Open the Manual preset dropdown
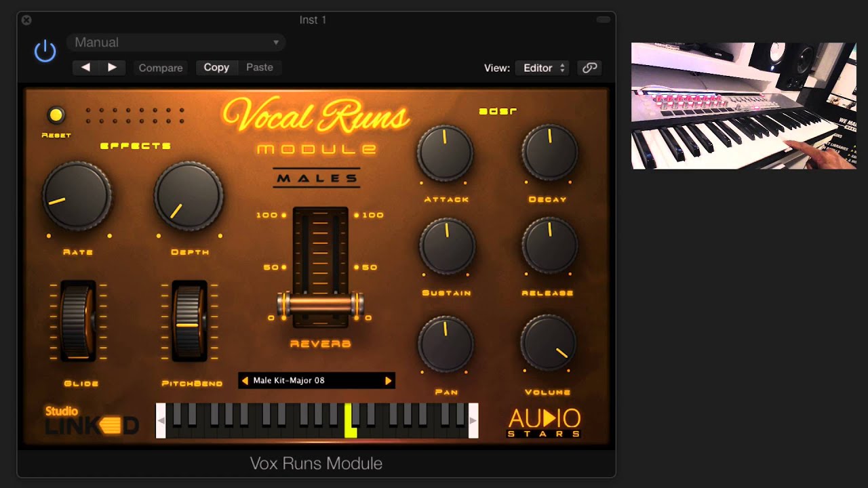 (176, 42)
